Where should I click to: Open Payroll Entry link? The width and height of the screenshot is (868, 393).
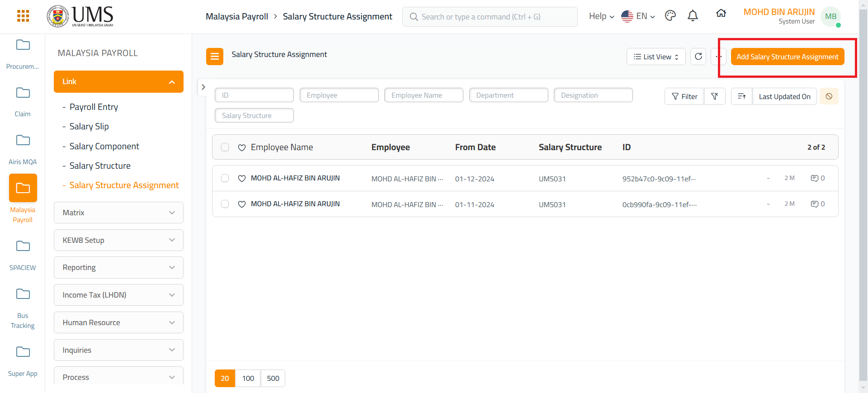point(94,107)
